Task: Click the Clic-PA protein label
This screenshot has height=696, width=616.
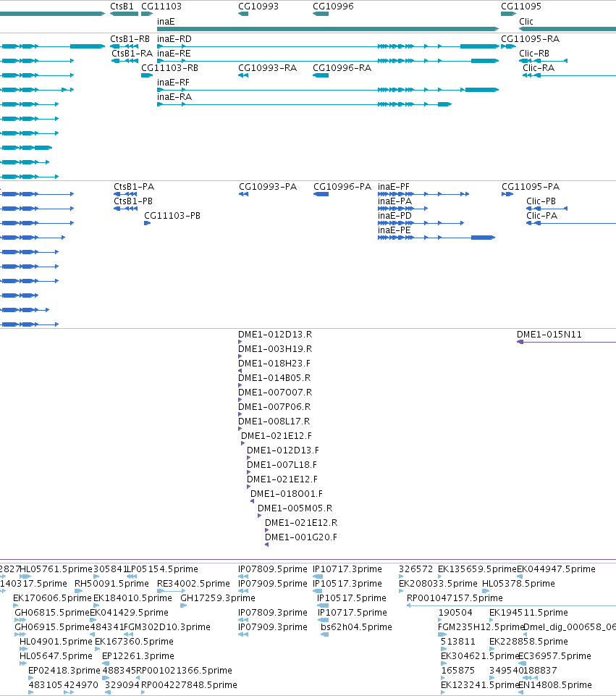Action: click(541, 215)
